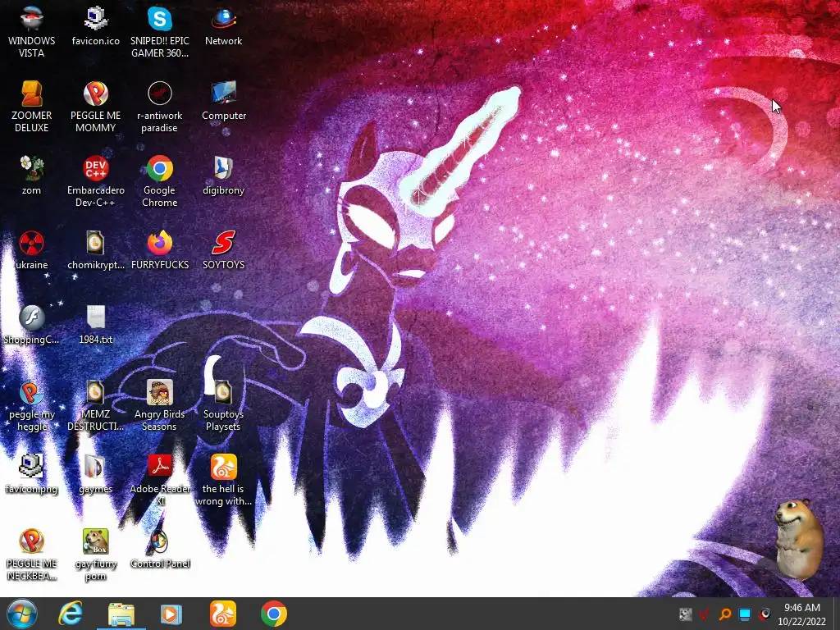840x630 pixels.
Task: Click the red V tray icon
Action: (x=705, y=614)
